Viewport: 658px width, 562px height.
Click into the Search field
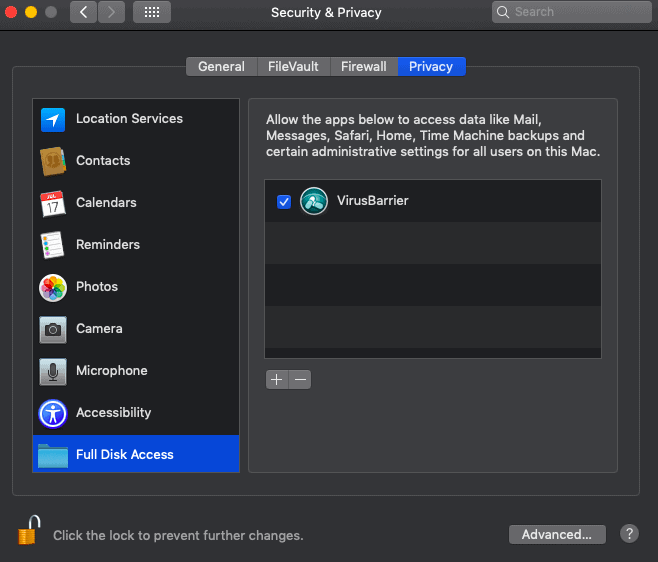(572, 12)
